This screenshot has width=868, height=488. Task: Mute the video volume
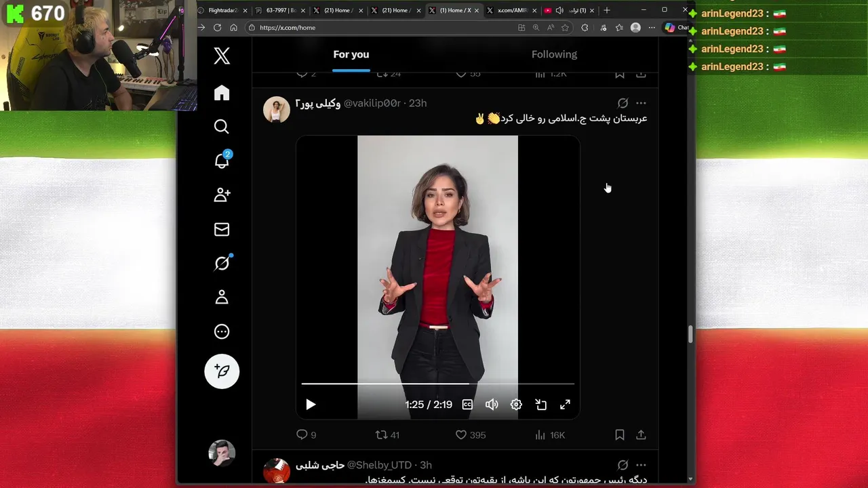point(492,405)
